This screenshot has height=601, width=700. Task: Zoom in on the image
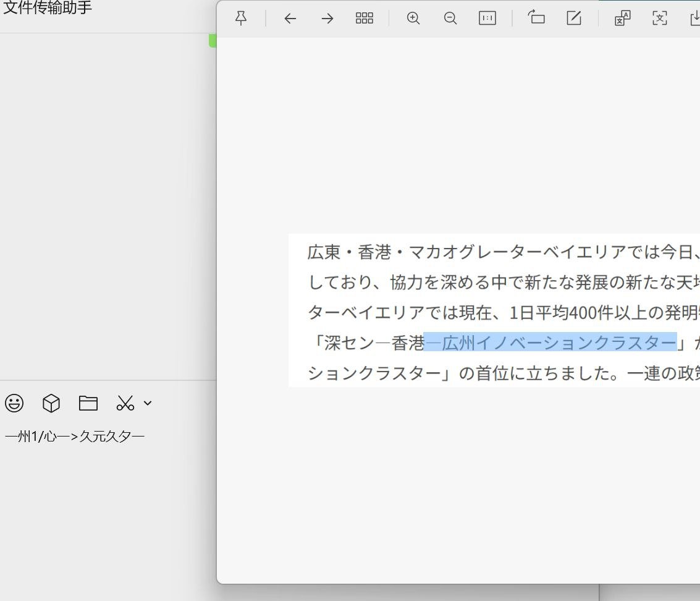coord(413,19)
